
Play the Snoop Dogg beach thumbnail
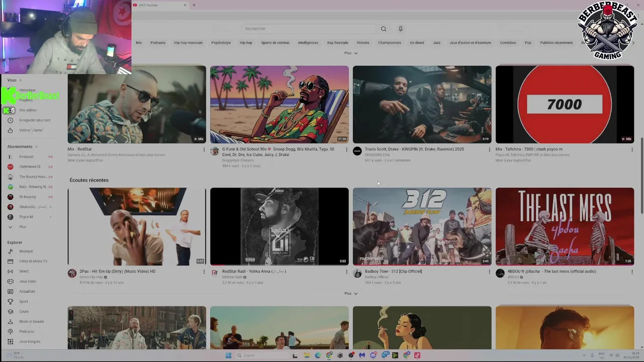coord(279,105)
